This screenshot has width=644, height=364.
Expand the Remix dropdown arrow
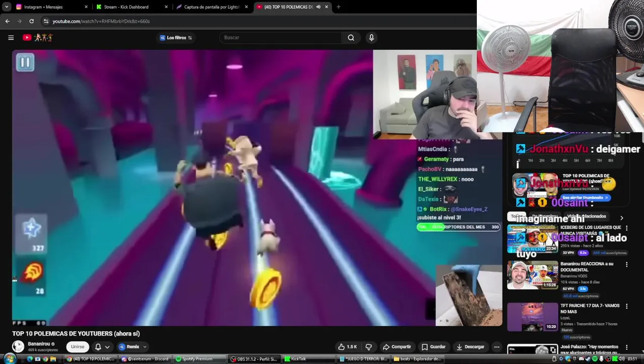[x=145, y=347]
